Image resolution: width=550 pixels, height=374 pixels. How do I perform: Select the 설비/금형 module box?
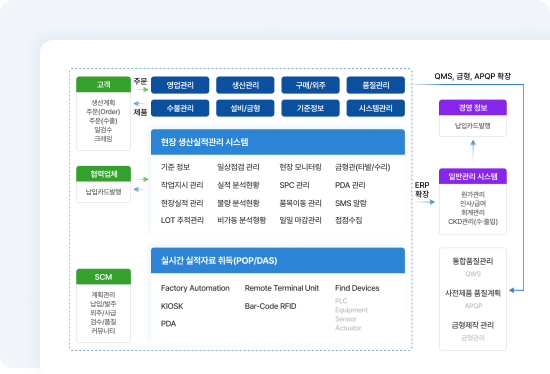[245, 108]
